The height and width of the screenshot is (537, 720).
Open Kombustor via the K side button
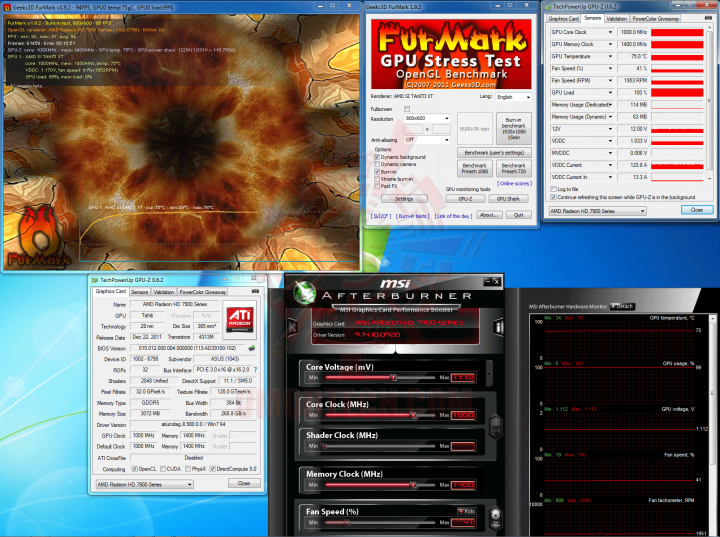coord(292,327)
